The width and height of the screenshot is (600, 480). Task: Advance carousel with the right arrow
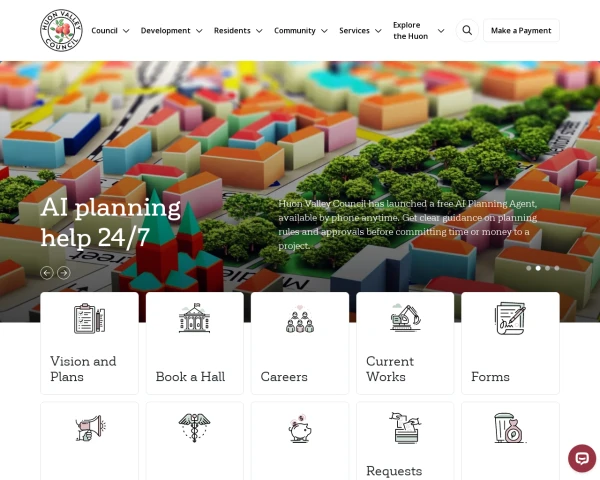[64, 273]
